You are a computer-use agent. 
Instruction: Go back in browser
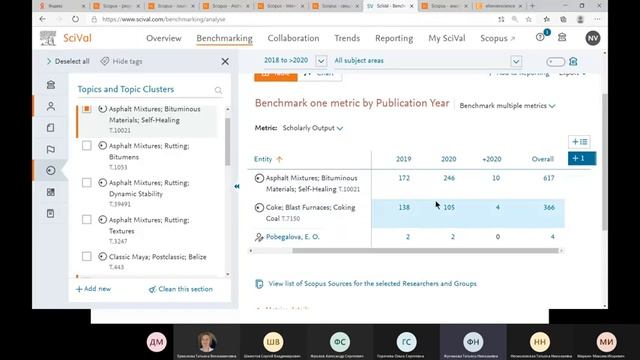pos(42,19)
